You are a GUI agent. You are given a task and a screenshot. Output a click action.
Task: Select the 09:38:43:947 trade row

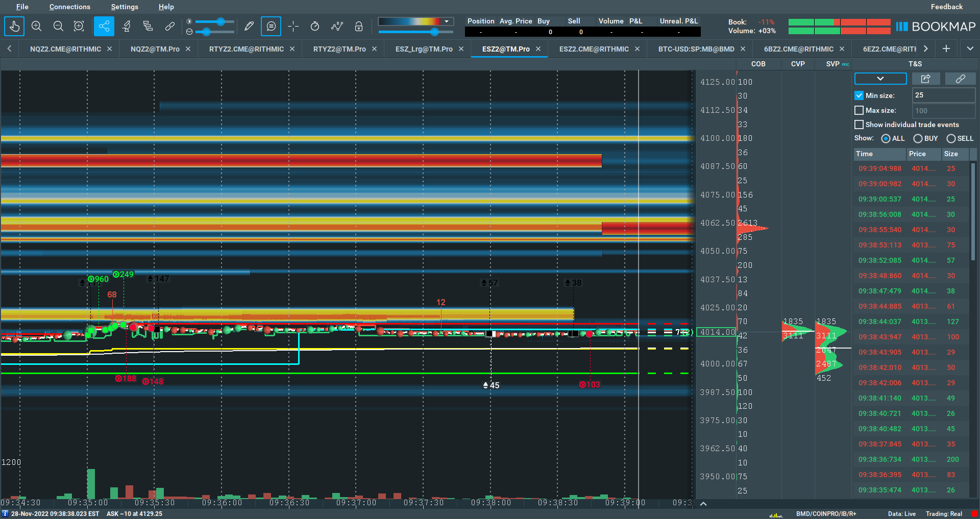tap(911, 337)
